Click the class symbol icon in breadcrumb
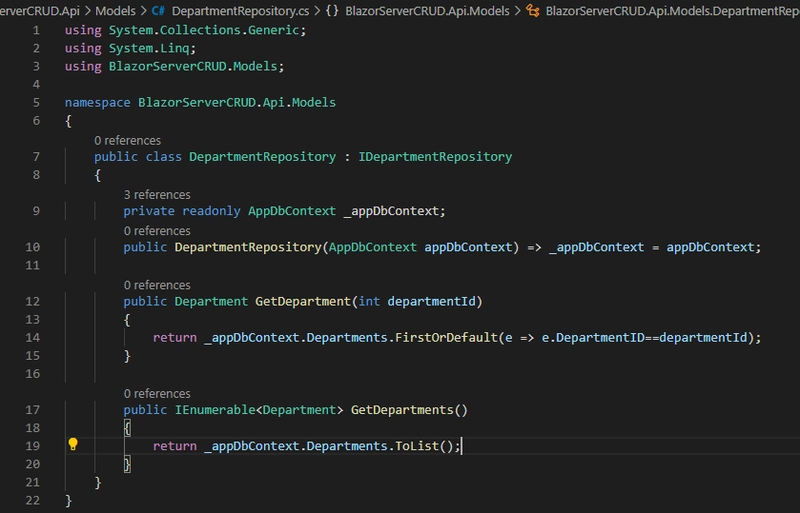 tap(533, 10)
